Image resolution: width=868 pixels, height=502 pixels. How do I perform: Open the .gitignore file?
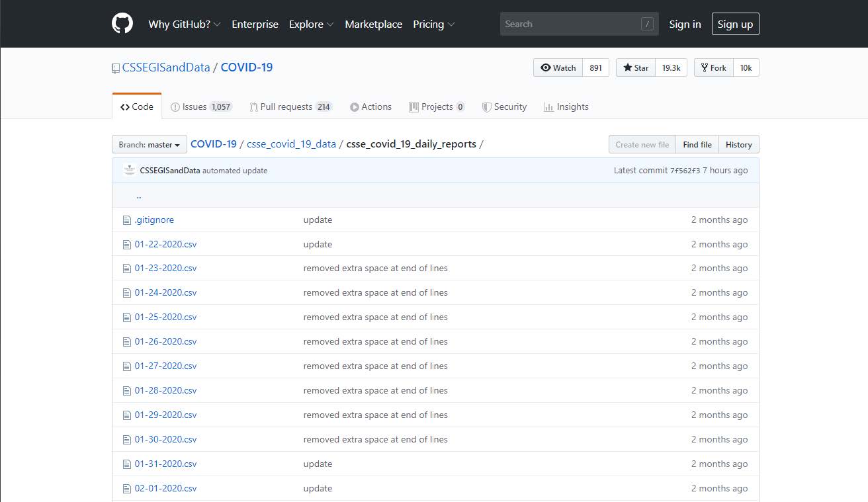pos(154,220)
